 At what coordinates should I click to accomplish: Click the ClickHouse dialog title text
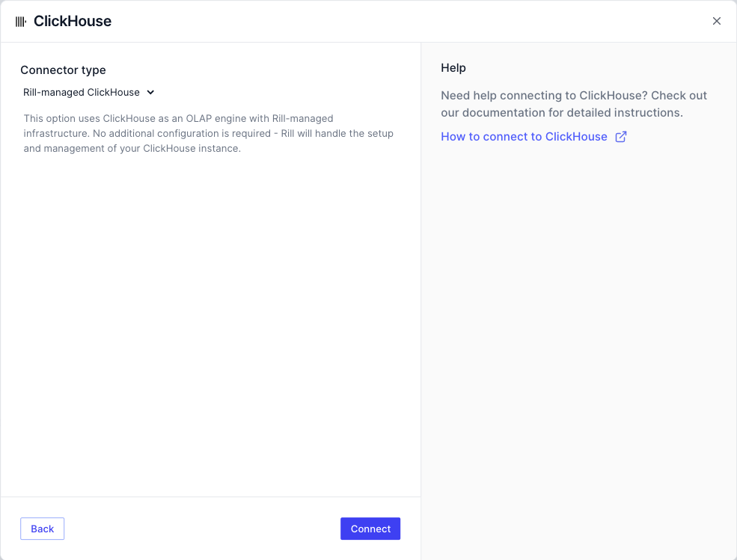(x=73, y=21)
